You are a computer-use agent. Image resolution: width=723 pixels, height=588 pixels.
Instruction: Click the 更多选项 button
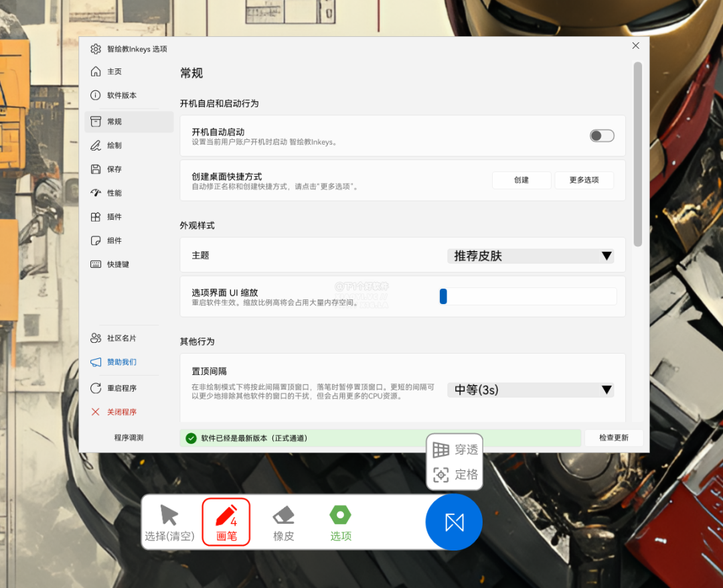[584, 180]
